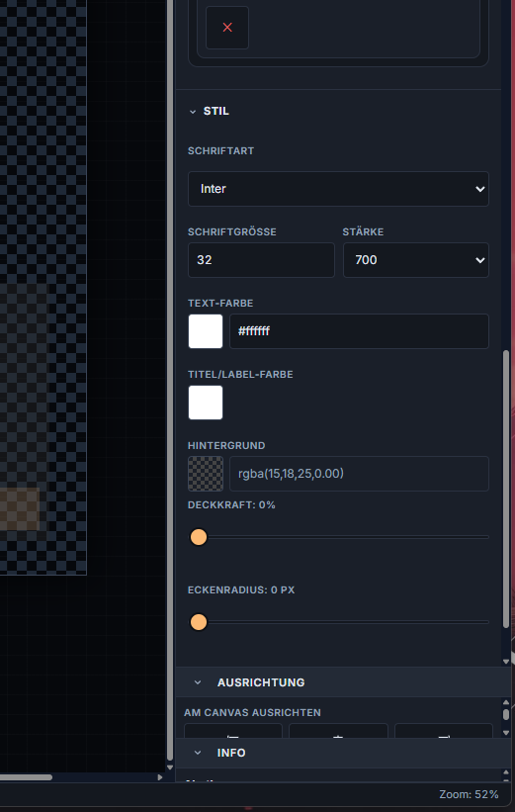Click the panel scrollbar down arrow
515x812 pixels.
coord(506,662)
